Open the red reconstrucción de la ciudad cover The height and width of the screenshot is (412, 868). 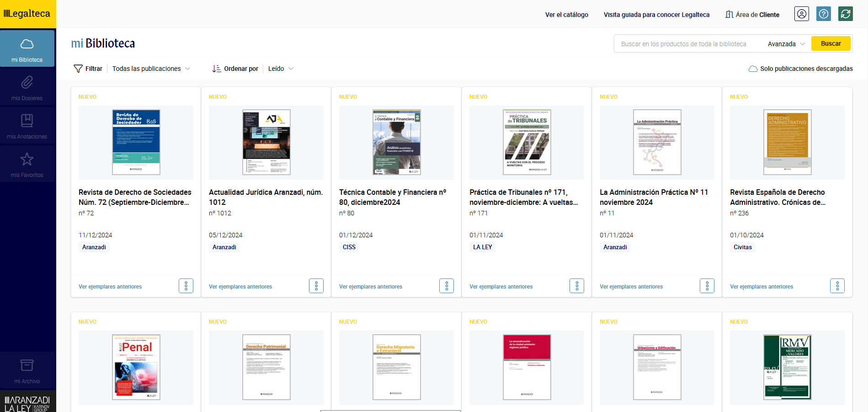pyautogui.click(x=527, y=367)
